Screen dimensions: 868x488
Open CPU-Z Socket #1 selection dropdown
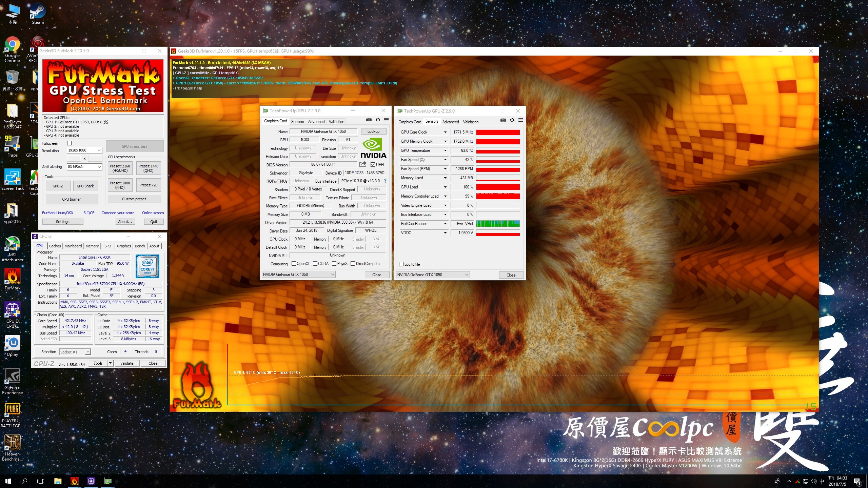[75, 352]
